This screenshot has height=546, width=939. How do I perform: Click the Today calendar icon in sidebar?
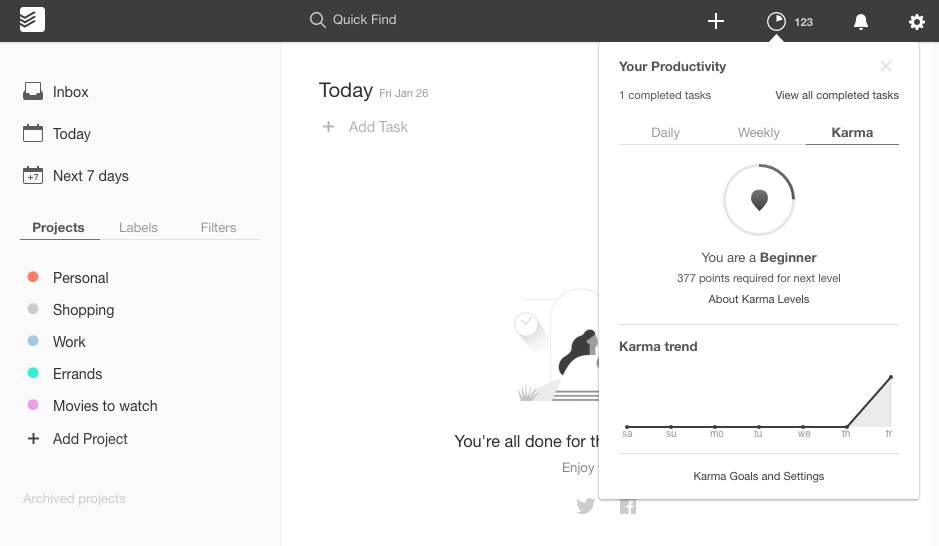33,133
